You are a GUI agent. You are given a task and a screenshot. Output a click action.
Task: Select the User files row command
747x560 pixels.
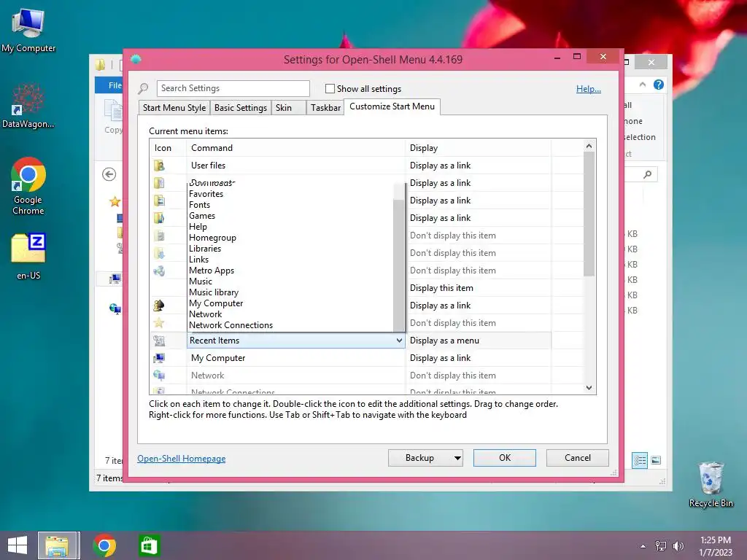click(295, 166)
